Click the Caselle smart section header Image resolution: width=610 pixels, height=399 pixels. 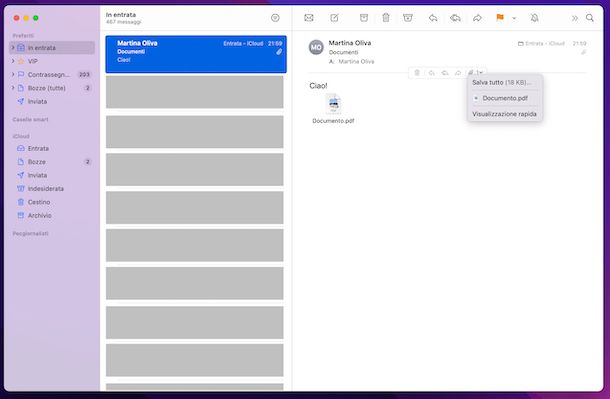(30, 119)
